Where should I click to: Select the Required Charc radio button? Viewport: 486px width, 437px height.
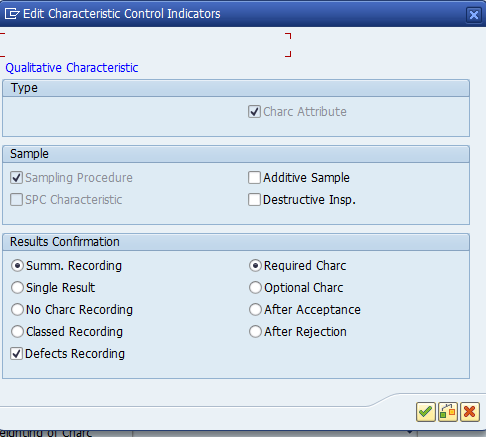click(x=255, y=266)
